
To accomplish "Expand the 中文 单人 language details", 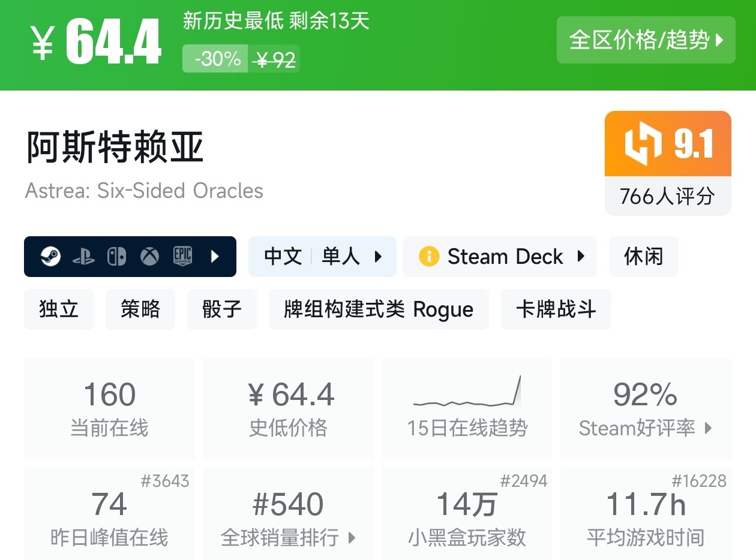I will point(322,257).
